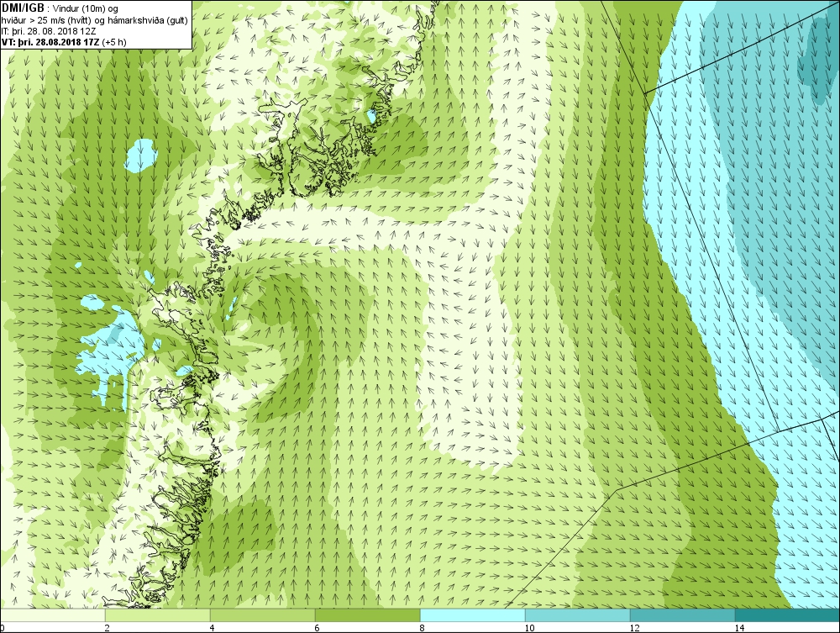Click the 'Vindur (10m) og' label
The image size is (840, 633).
86,8
